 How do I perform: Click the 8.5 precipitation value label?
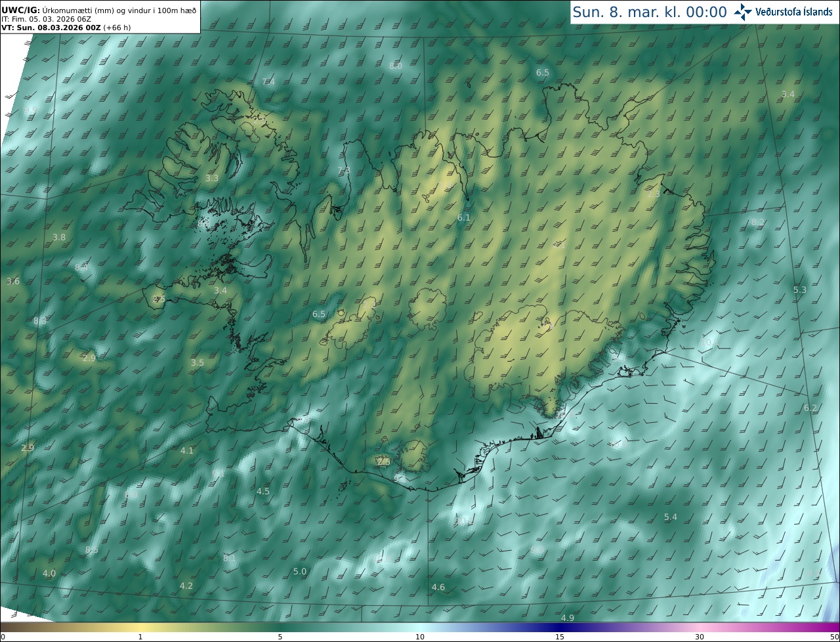[x=92, y=549]
